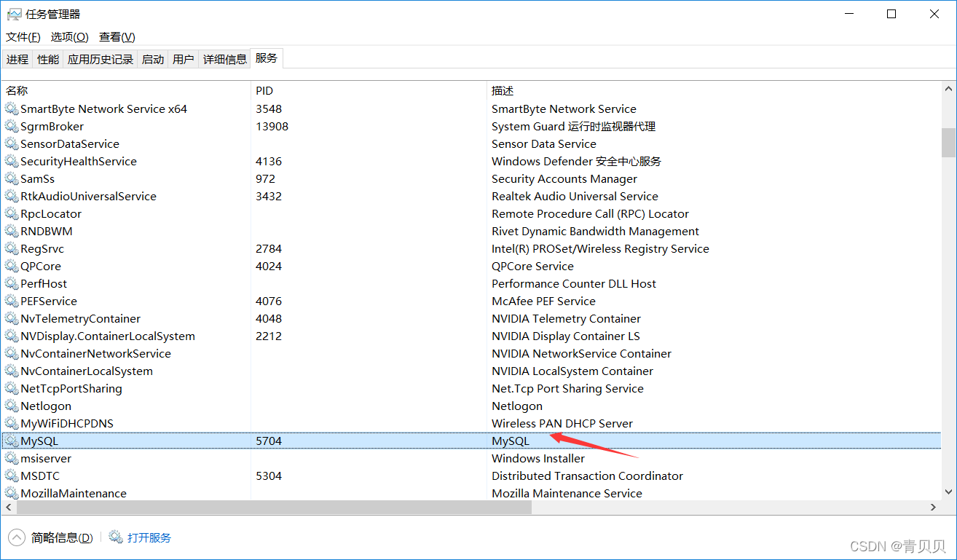Click the SensorDataService gear icon
Viewport: 957px width, 560px height.
(11, 144)
